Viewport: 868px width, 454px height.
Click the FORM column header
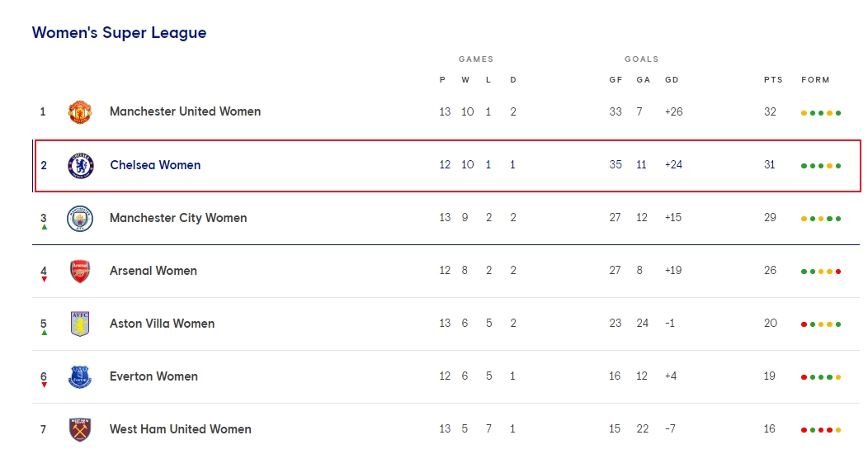(815, 80)
